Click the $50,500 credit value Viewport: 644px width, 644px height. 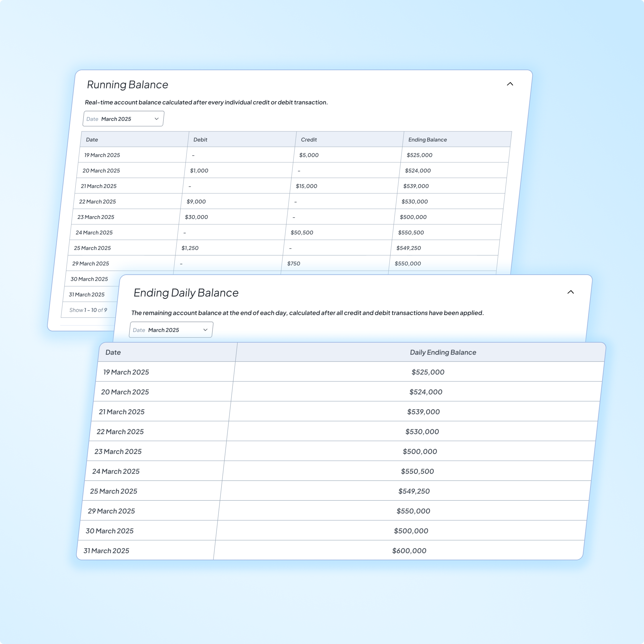[x=302, y=232]
